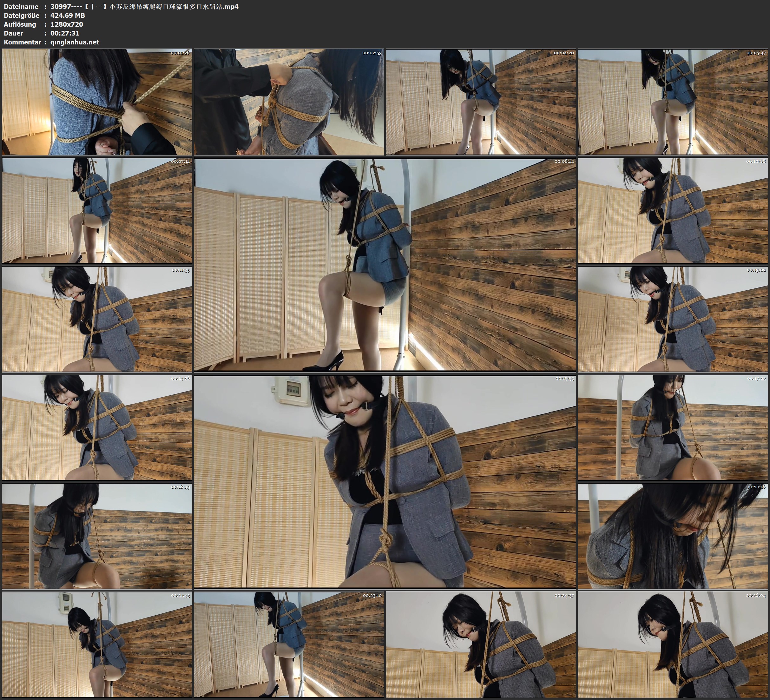
Task: Select the thumbnail labeled 00:24:37
Action: click(481, 644)
